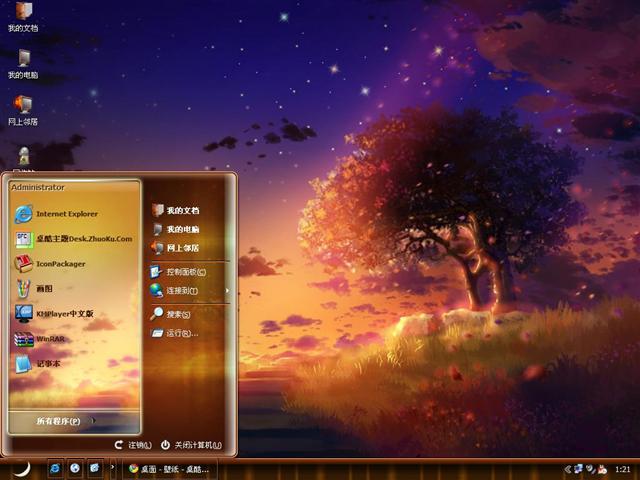Open 控制面板(C) from the Start menu
The image size is (640, 480).
point(183,272)
